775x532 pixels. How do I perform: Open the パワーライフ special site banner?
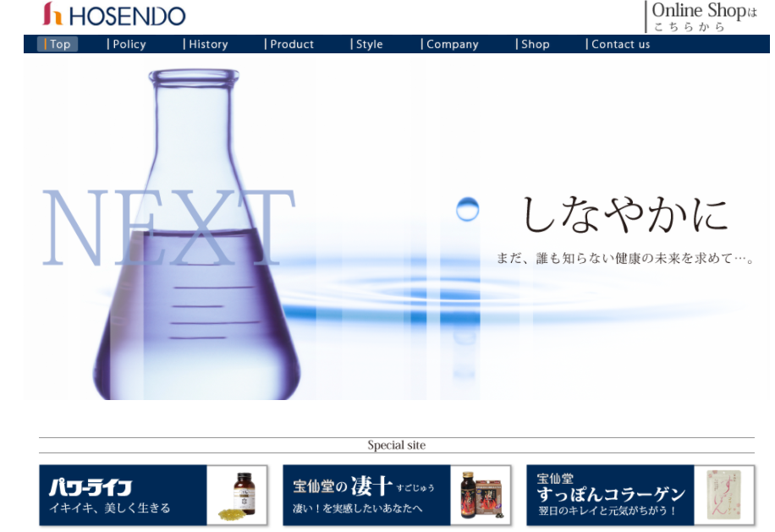153,495
